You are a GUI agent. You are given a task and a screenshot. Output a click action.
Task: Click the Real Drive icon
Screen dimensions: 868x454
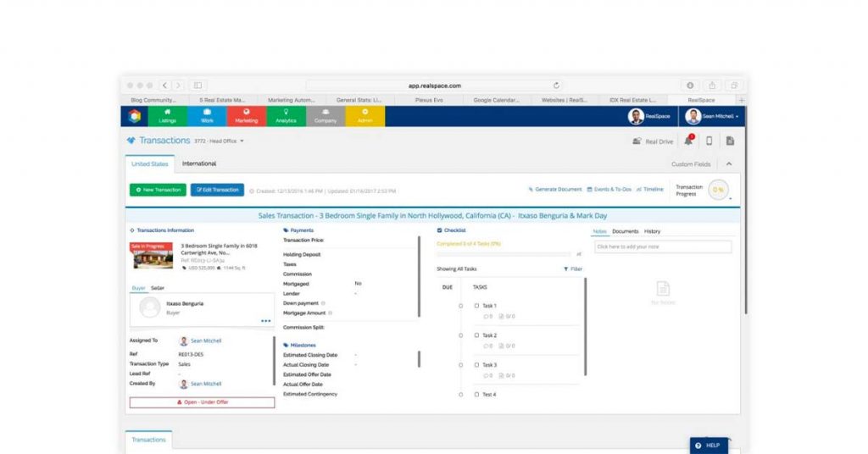[637, 141]
